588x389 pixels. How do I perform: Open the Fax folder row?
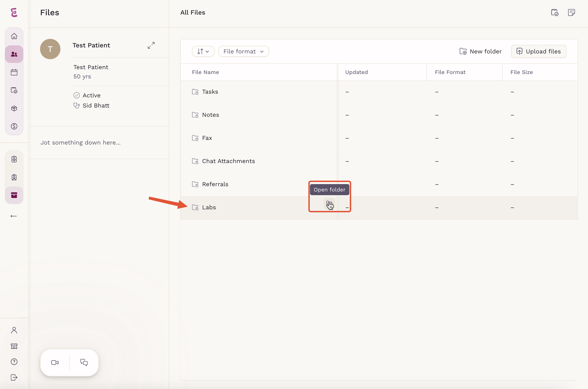[x=379, y=138]
